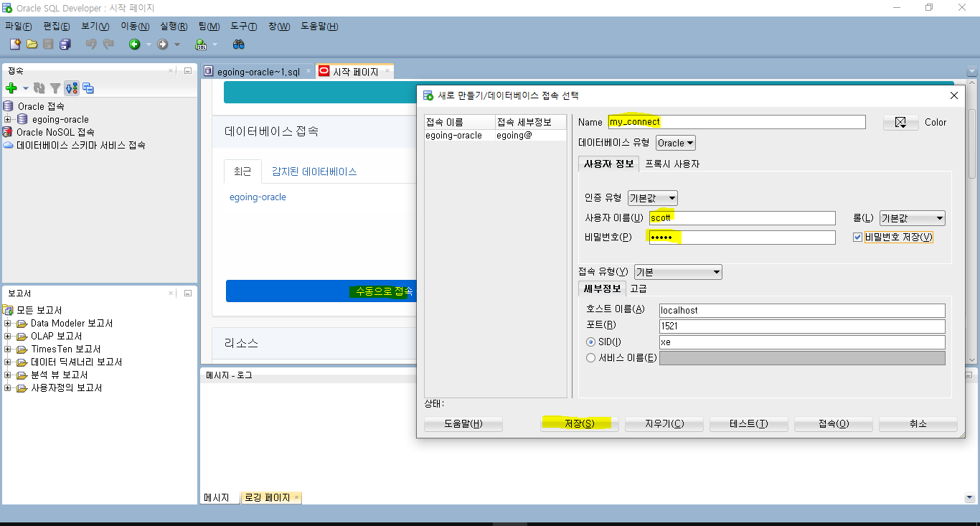The width and height of the screenshot is (980, 526).
Task: Click the 접속 button in dialog
Action: click(833, 424)
